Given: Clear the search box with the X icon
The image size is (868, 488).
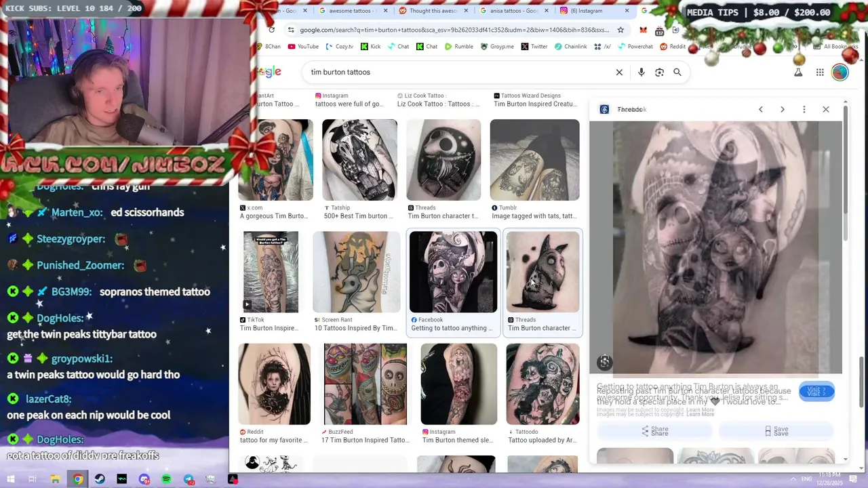Looking at the screenshot, I should point(619,72).
